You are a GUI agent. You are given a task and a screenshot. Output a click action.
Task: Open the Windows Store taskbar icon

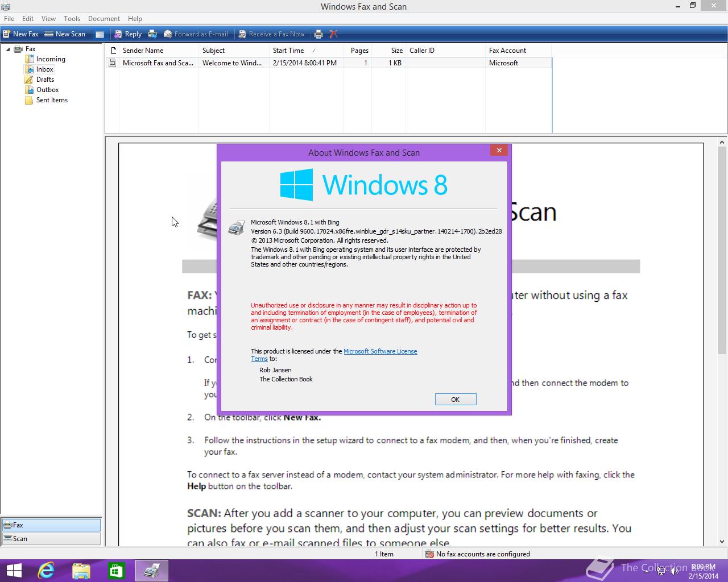(116, 571)
